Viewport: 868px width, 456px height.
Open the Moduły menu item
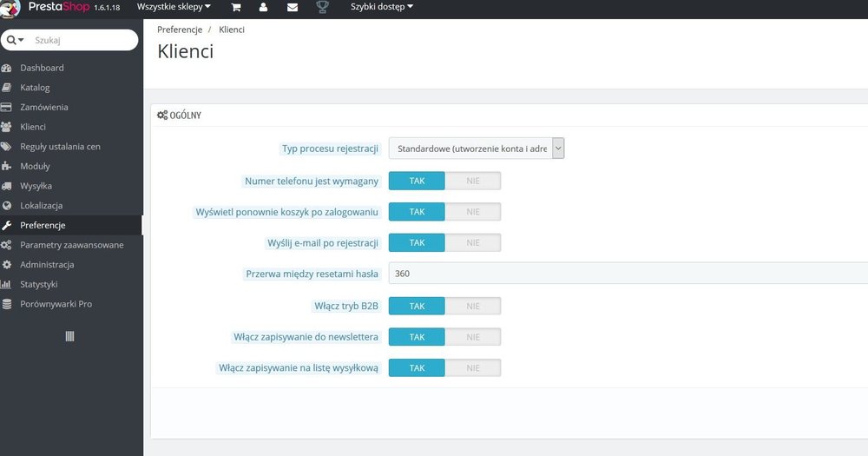tap(35, 166)
